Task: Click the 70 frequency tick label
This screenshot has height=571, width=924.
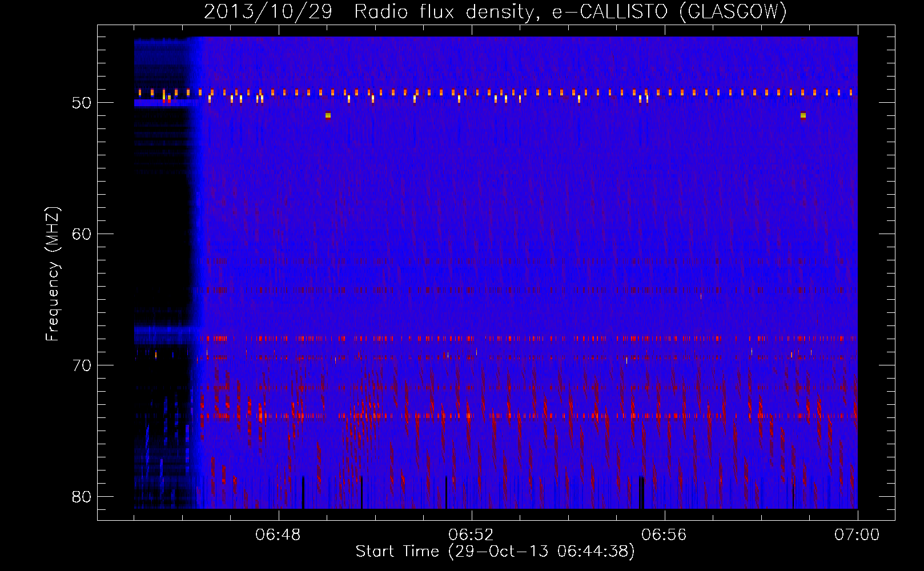Action: pos(82,365)
